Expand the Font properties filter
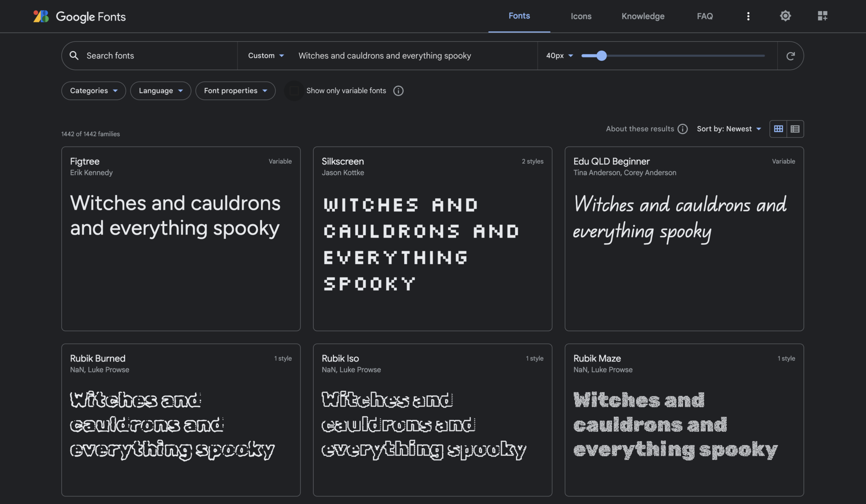The height and width of the screenshot is (504, 866). tap(235, 90)
